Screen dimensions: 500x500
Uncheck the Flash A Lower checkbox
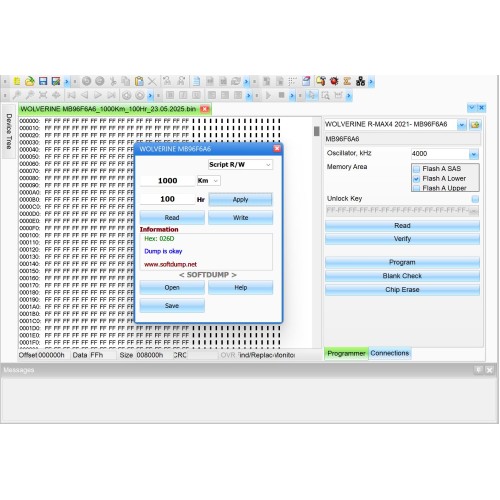[x=416, y=179]
